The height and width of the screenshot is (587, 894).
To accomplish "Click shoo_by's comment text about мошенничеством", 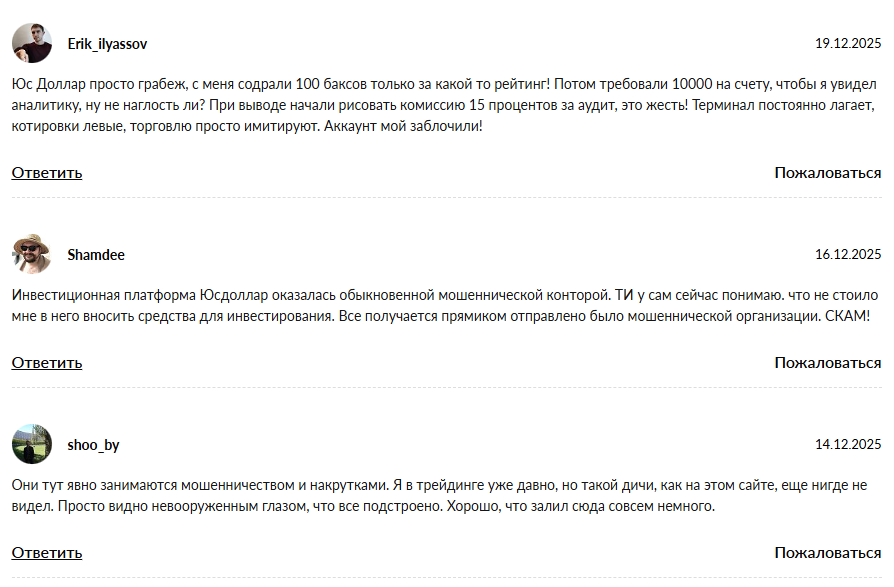I will (300, 486).
